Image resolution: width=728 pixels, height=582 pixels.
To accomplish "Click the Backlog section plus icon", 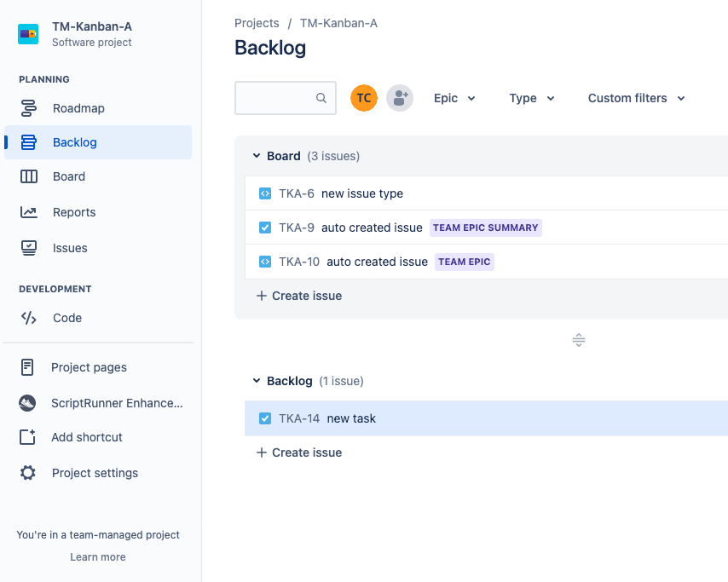I will [x=262, y=452].
